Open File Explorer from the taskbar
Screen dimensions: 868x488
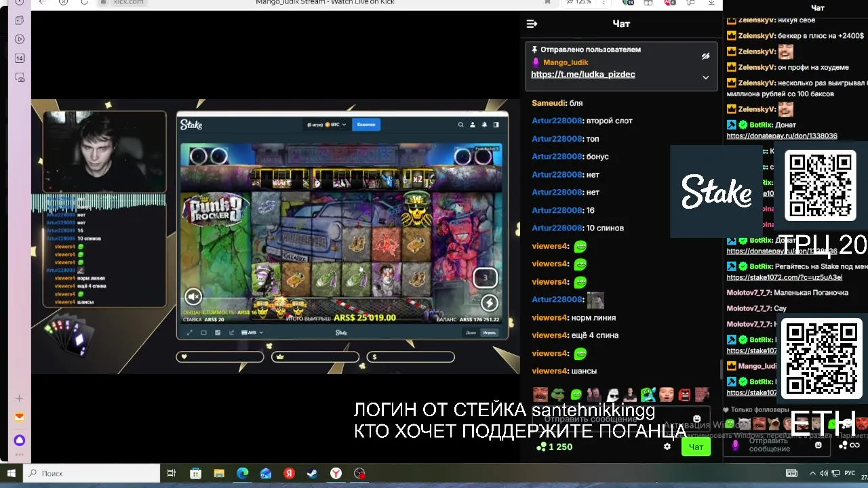pyautogui.click(x=219, y=473)
